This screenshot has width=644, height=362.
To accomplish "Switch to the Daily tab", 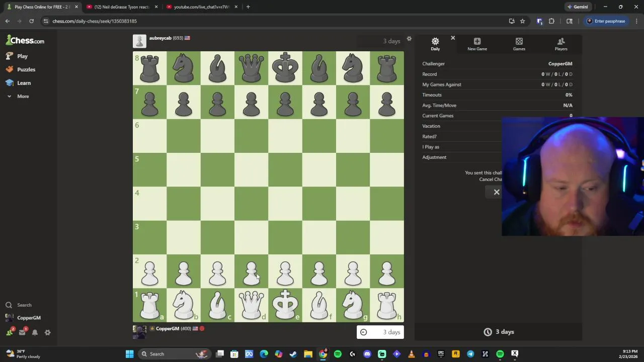I will click(x=435, y=44).
